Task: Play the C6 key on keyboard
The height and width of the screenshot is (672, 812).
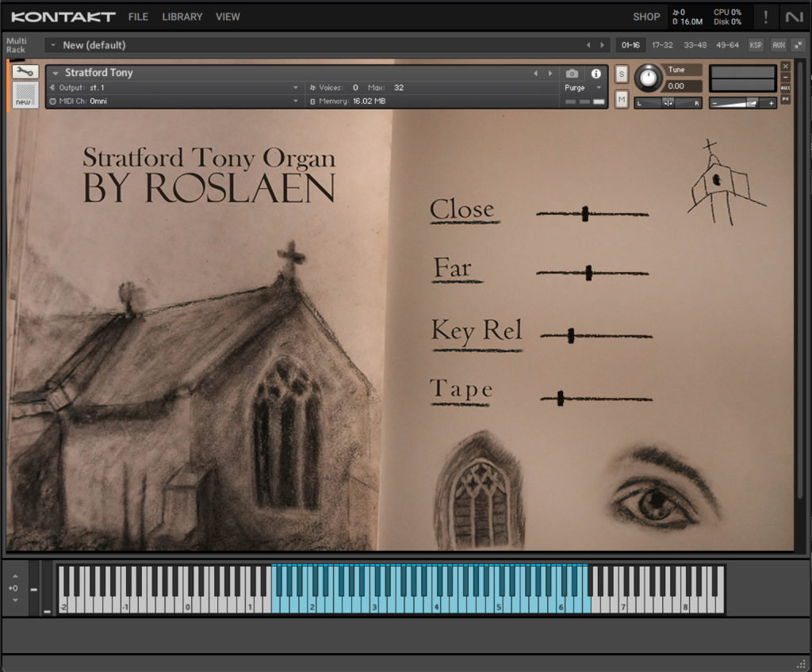Action: pos(561,601)
